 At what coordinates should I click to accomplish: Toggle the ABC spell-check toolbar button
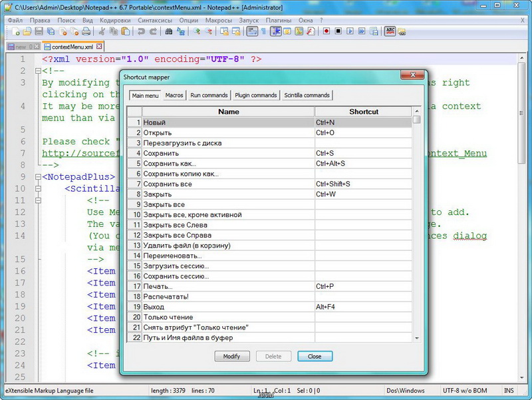click(390, 31)
